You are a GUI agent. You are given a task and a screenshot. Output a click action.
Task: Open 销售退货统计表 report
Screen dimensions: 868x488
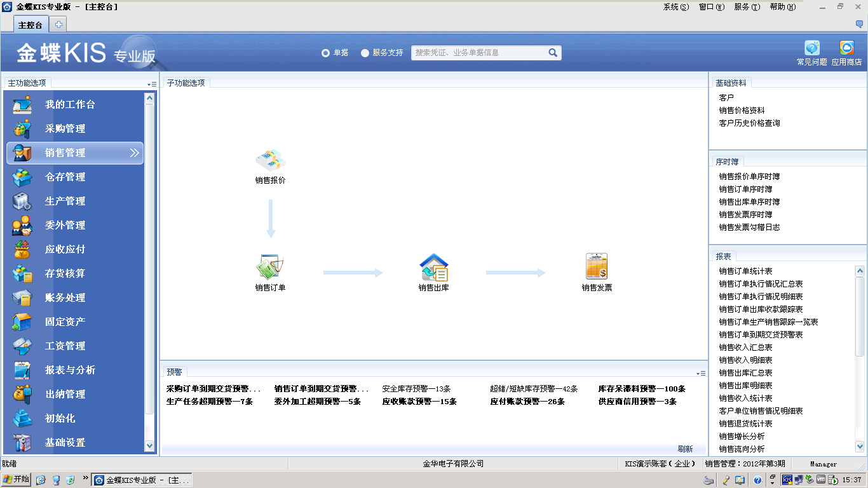[745, 424]
